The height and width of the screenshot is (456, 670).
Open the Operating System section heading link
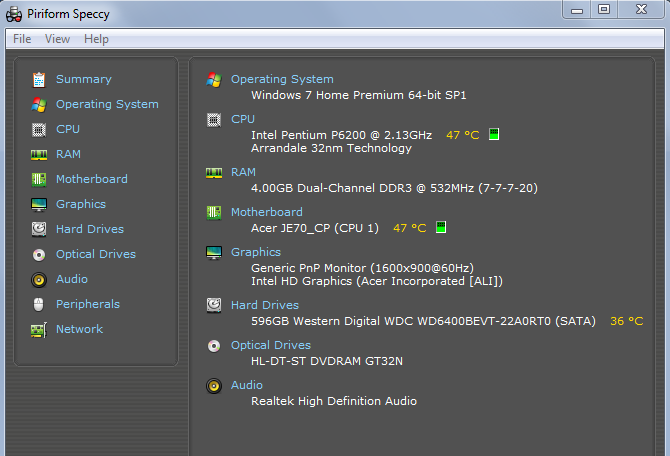point(282,79)
